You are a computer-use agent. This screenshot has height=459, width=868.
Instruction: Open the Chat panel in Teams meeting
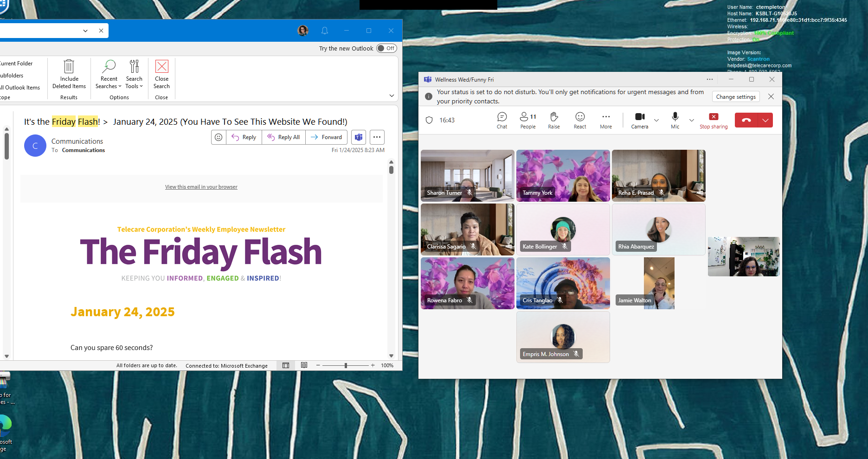502,120
